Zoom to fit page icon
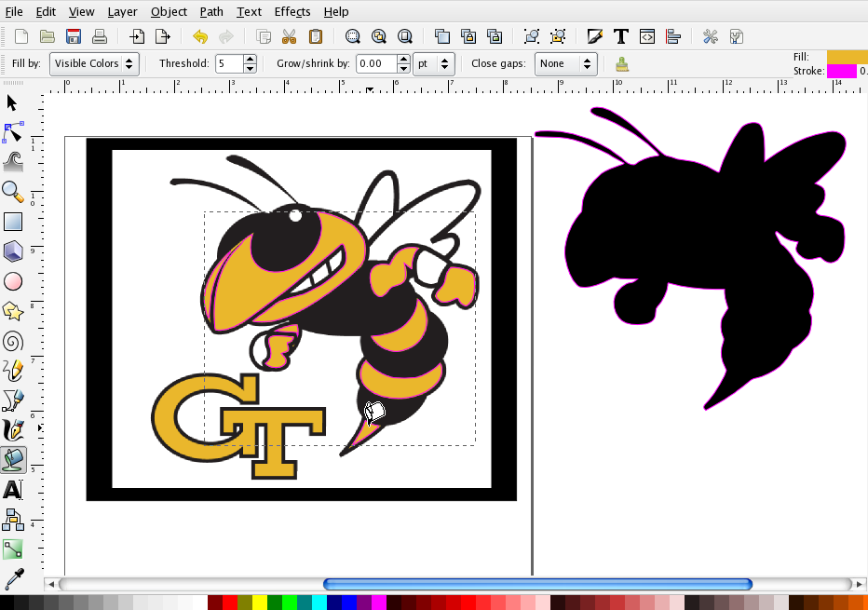The width and height of the screenshot is (868, 610). [x=404, y=36]
